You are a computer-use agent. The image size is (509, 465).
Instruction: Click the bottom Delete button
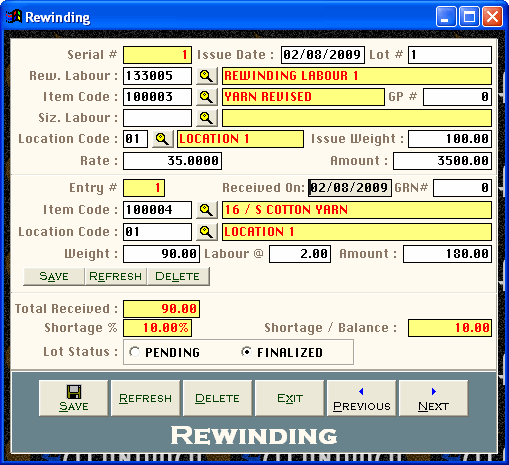218,398
